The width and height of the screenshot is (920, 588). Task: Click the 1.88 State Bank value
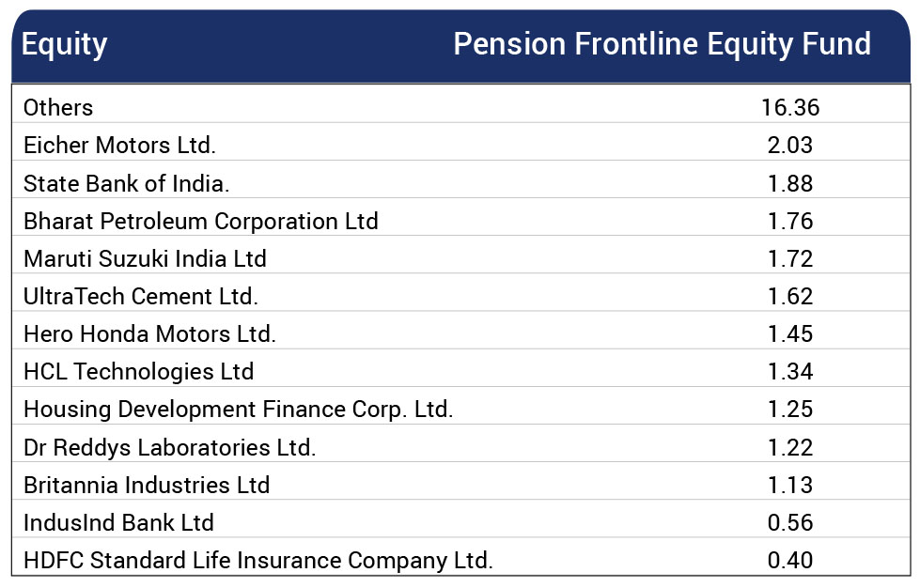[789, 183]
